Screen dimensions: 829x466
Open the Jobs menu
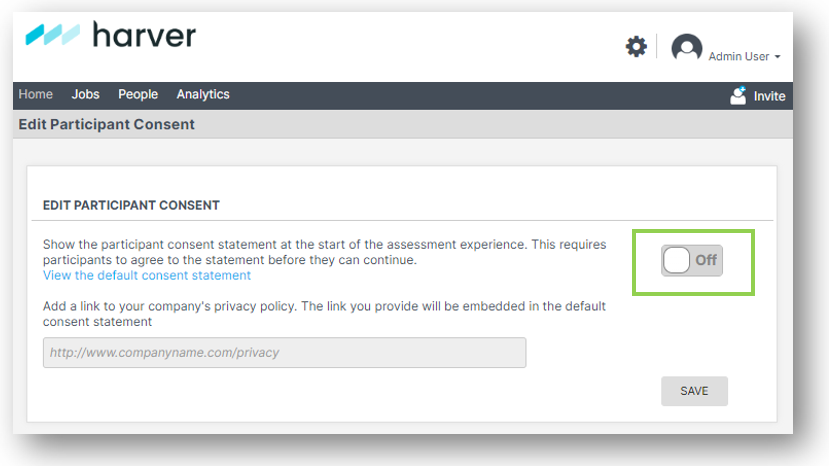(85, 94)
